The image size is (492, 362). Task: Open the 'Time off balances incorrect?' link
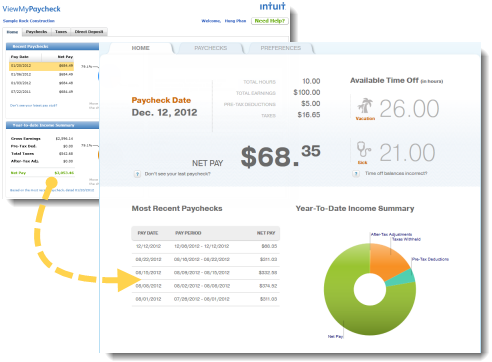[396, 173]
